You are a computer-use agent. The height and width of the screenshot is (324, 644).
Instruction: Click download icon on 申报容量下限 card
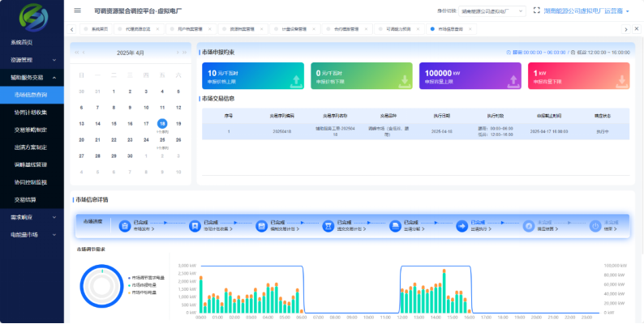pyautogui.click(x=621, y=79)
